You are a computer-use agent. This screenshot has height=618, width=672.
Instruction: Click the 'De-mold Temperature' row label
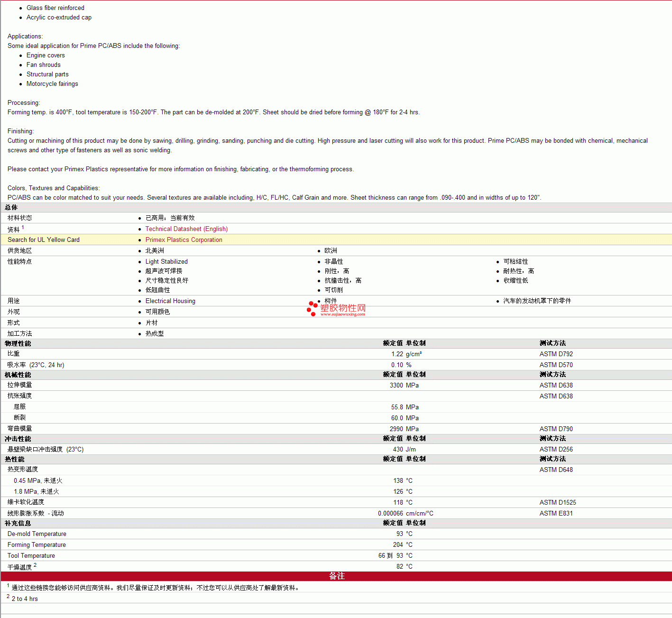tap(37, 534)
